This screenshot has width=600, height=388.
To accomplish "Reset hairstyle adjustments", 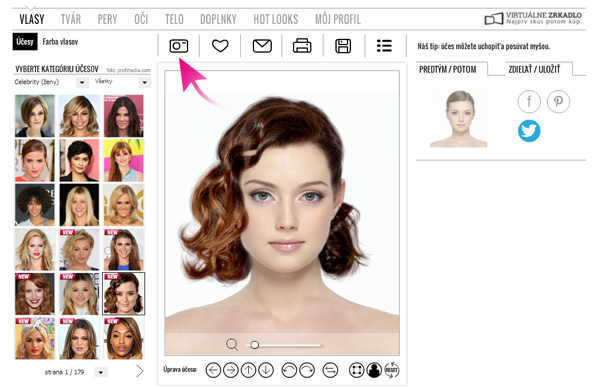I will click(391, 370).
